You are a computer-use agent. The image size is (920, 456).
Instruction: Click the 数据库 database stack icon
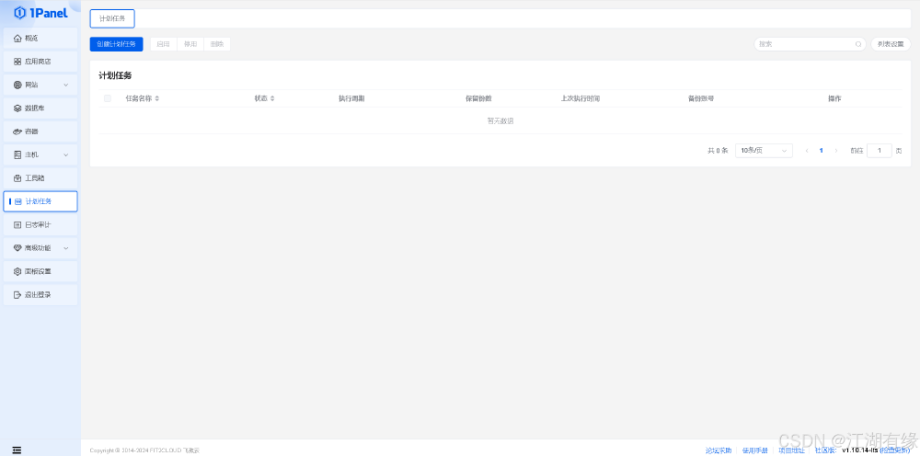click(17, 108)
